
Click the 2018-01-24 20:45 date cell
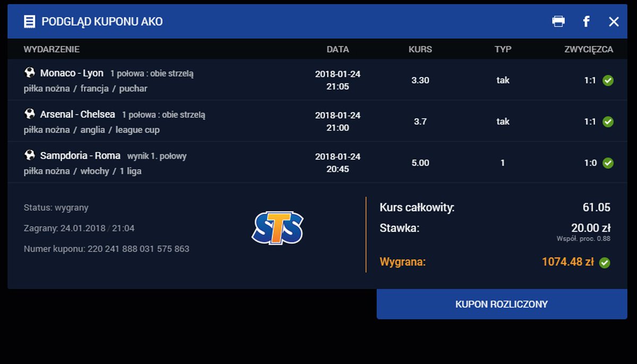[x=338, y=163]
